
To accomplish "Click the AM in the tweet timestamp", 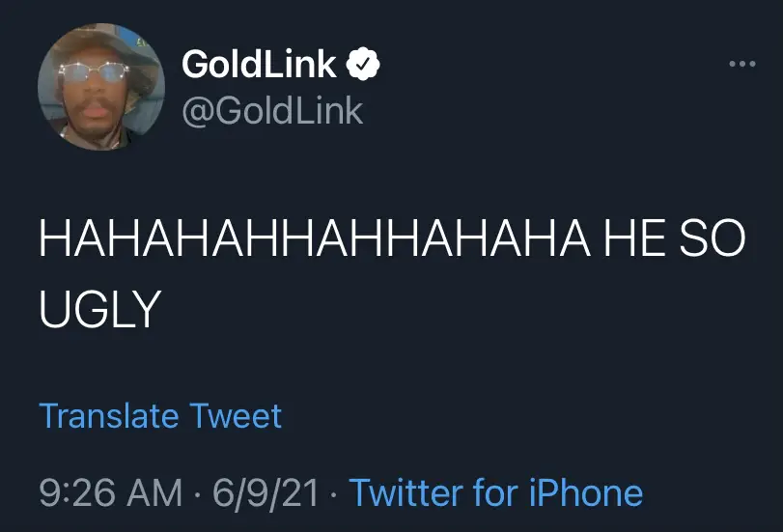I will pos(153,492).
